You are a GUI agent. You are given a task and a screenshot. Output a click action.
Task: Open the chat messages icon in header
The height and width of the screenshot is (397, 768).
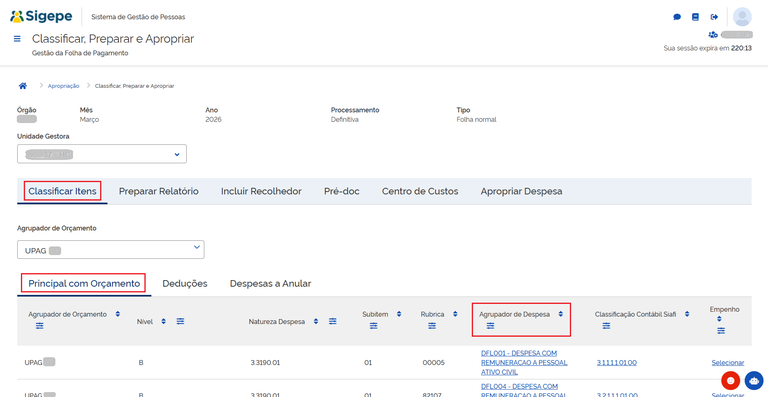coord(677,17)
